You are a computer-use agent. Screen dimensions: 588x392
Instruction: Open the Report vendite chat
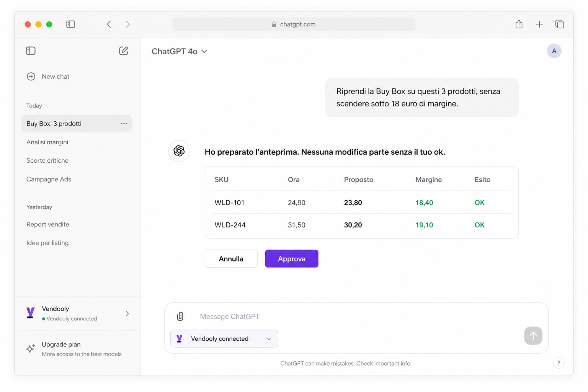click(x=48, y=224)
